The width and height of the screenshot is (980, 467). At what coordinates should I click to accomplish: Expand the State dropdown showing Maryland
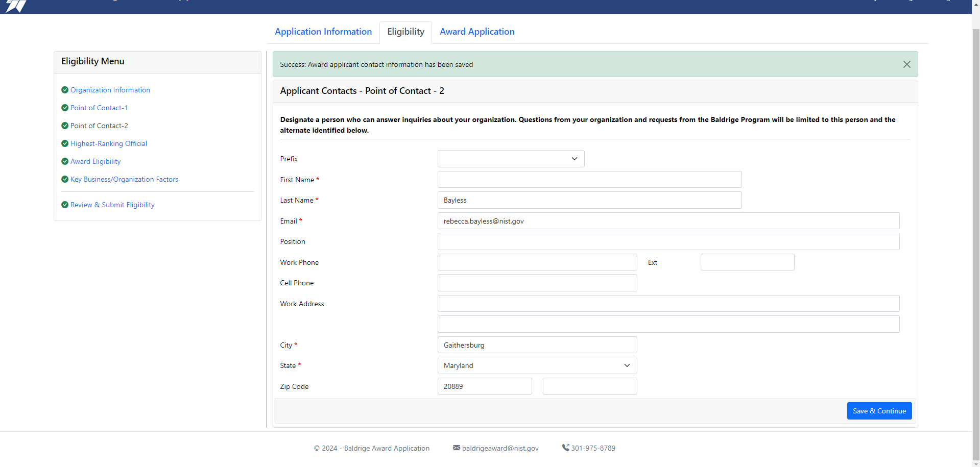click(x=537, y=365)
